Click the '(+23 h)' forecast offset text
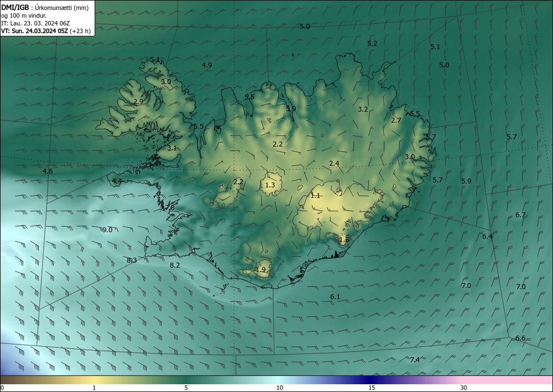553x392 pixels. pos(80,31)
